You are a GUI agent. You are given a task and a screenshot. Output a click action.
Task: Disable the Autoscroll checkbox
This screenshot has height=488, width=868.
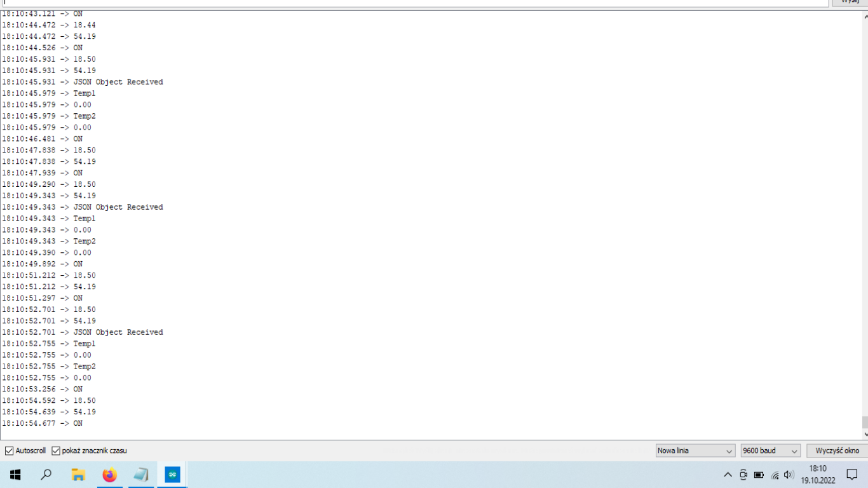(10, 451)
